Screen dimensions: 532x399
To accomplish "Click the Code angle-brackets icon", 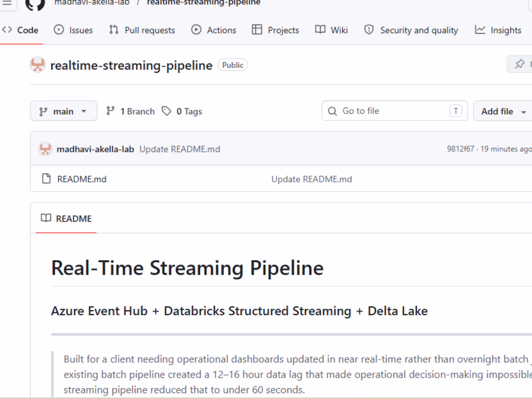I will coord(7,30).
